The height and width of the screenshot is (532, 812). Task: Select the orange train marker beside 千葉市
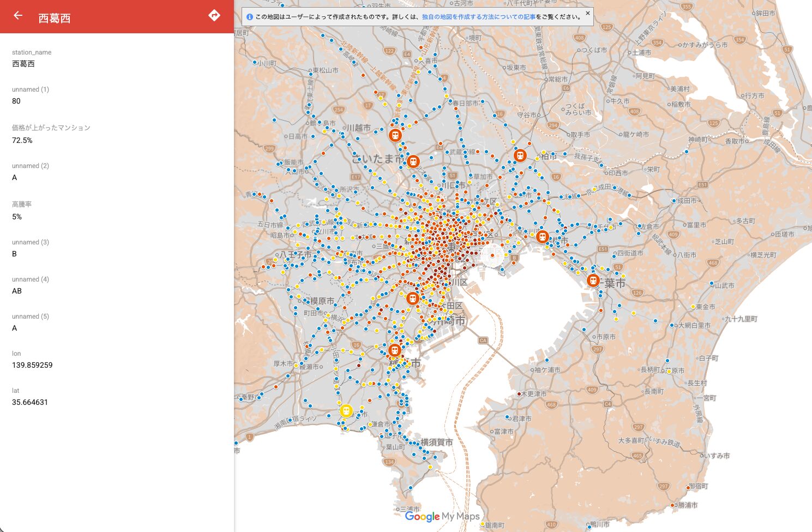593,280
